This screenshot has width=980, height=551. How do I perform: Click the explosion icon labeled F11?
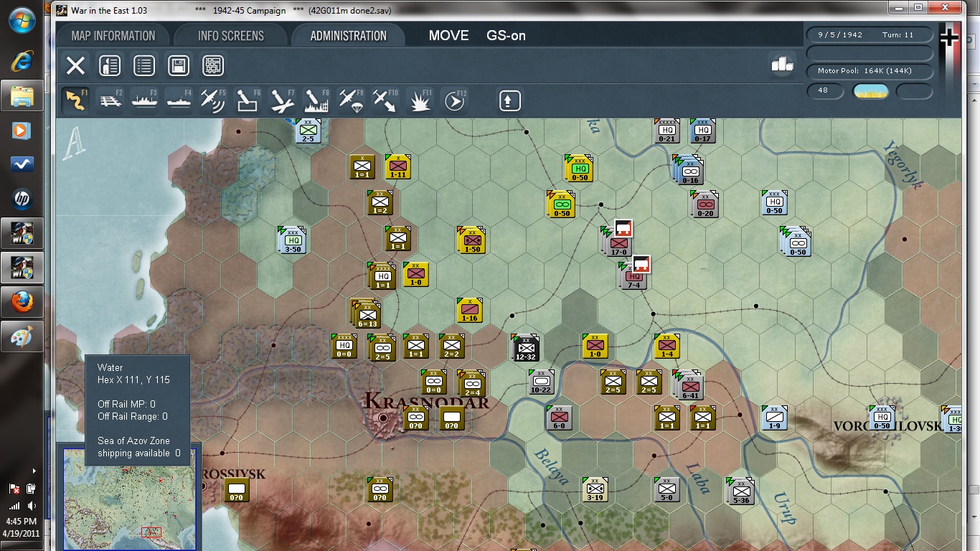[420, 100]
